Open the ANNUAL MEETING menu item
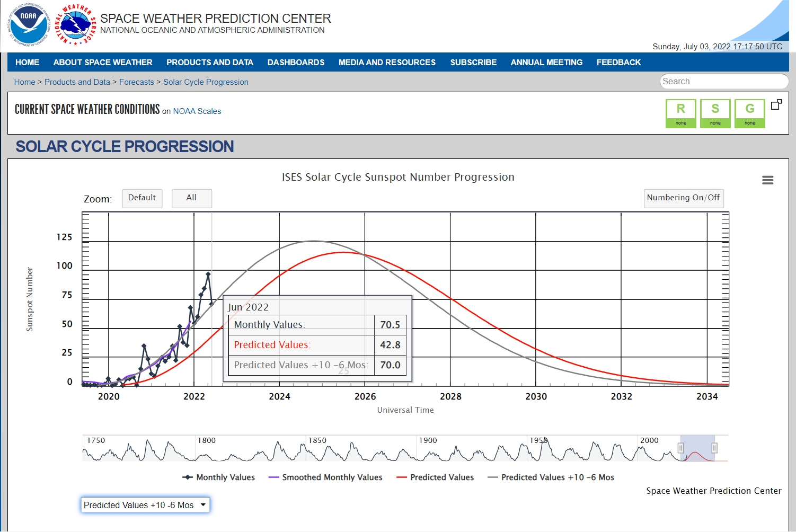 (546, 62)
